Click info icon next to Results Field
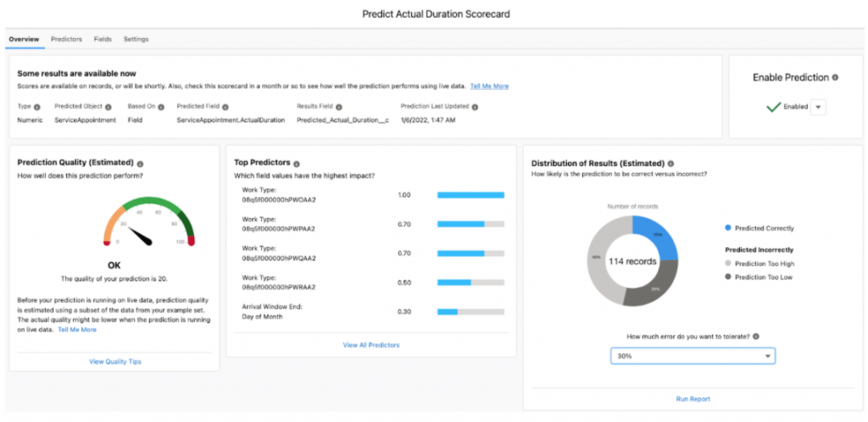The height and width of the screenshot is (422, 868). pos(339,108)
